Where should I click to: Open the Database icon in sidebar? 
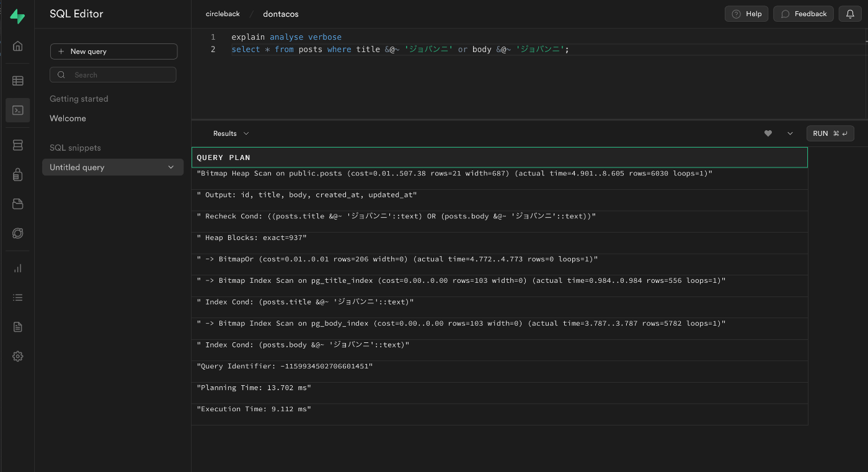18,145
